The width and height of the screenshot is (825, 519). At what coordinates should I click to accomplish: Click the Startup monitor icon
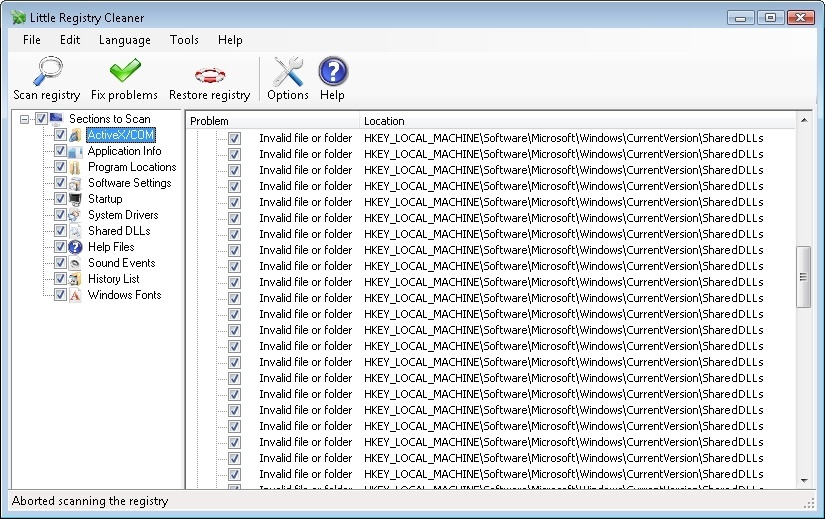tap(76, 199)
